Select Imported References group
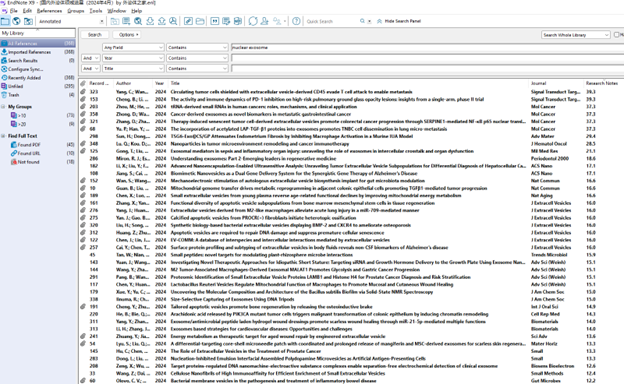 coord(38,52)
